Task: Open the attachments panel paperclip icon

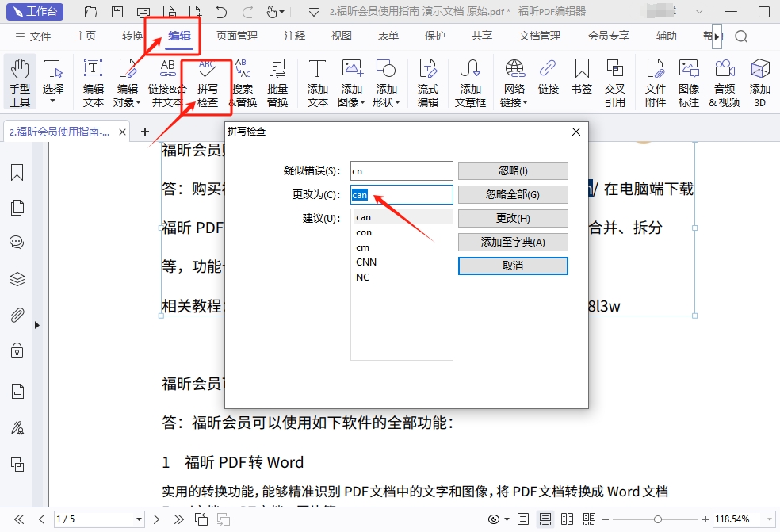Action: pyautogui.click(x=17, y=315)
